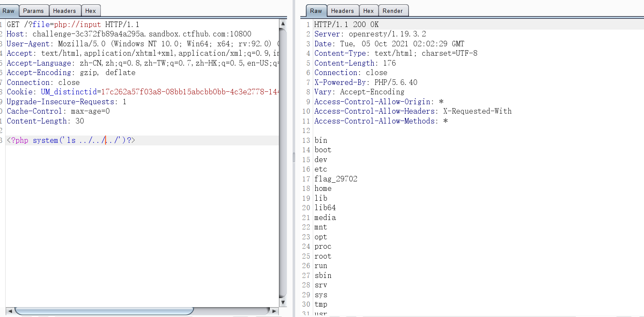Click the Cache-Control: max-age=0 line
Screen dimensions: 644x317
point(58,111)
